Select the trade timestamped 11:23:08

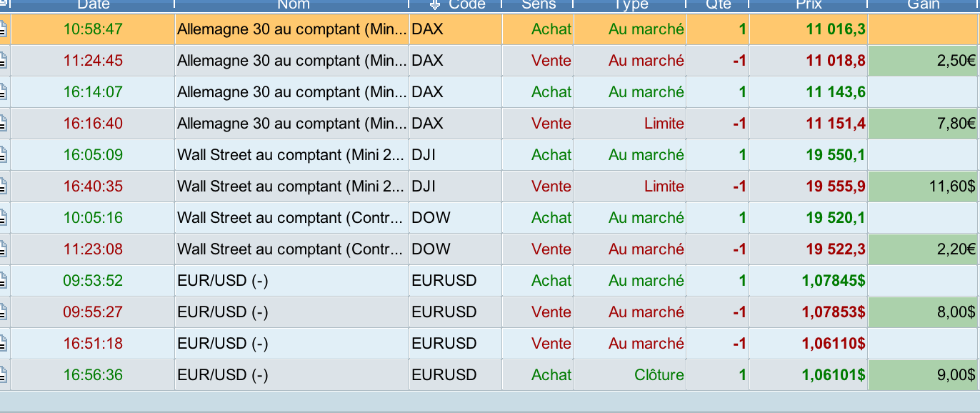point(490,249)
